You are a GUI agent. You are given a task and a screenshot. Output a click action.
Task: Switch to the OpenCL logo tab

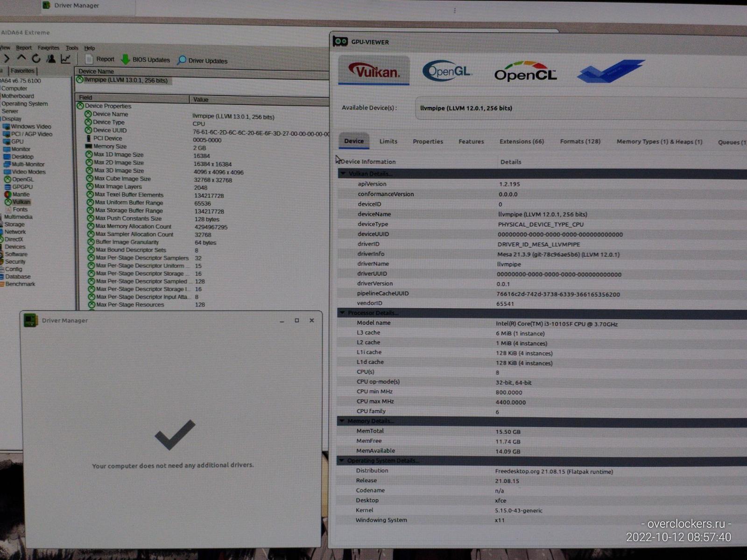point(525,72)
